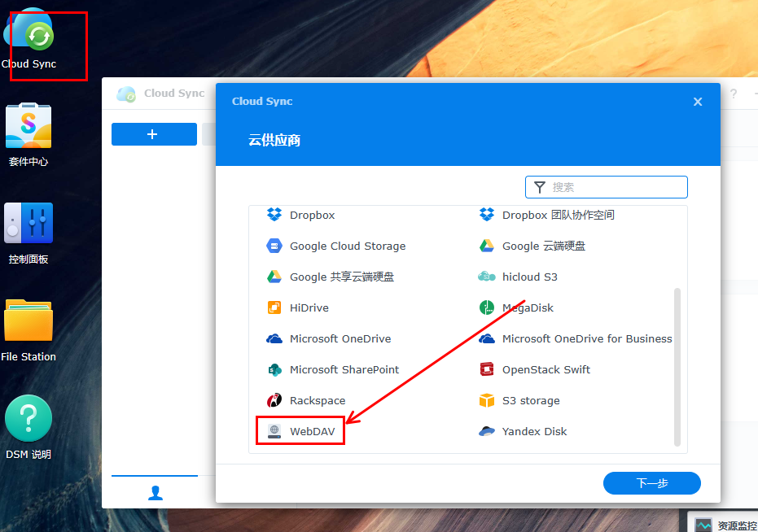
Task: Select S3 storage box icon
Action: point(487,400)
